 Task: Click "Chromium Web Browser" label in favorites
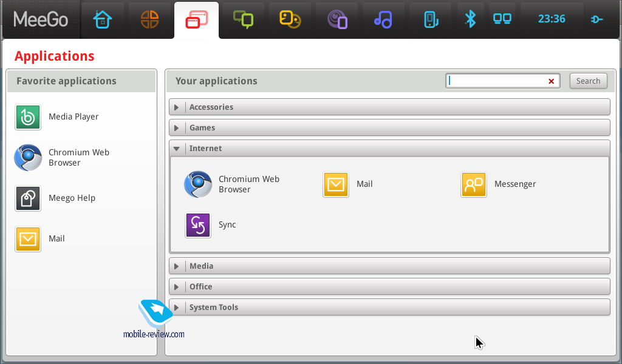pyautogui.click(x=79, y=158)
